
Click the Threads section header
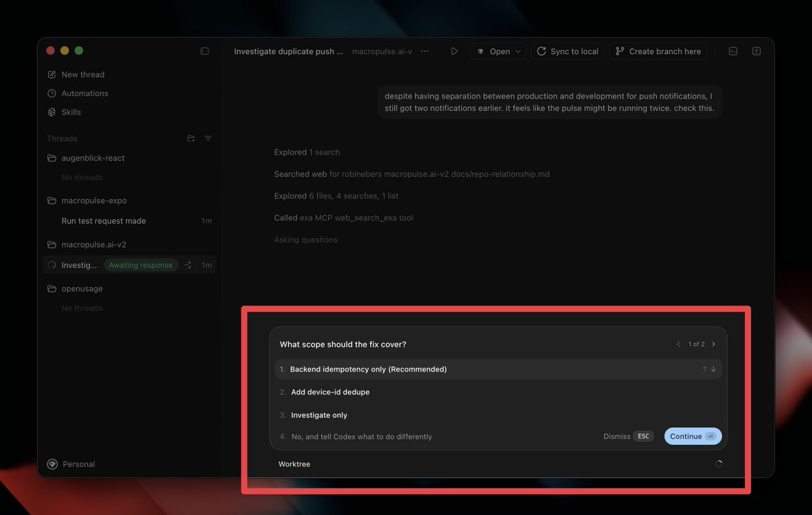[x=62, y=139]
